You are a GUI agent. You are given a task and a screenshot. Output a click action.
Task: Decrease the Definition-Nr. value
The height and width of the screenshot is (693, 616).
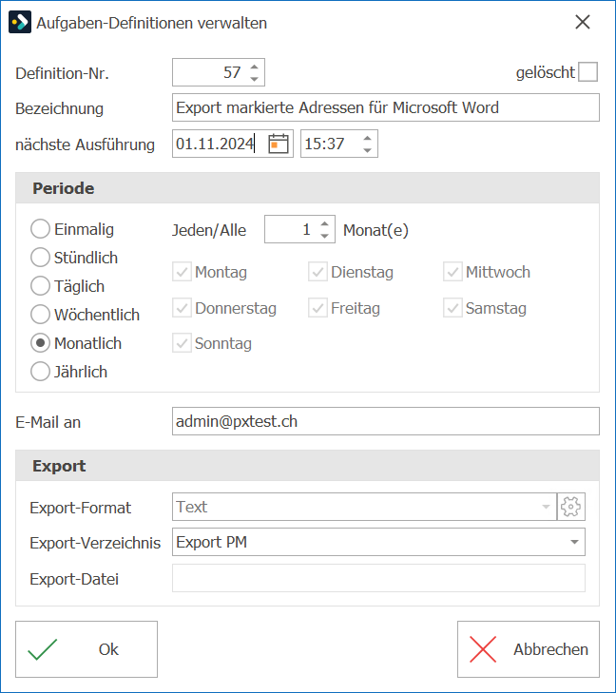[x=254, y=79]
